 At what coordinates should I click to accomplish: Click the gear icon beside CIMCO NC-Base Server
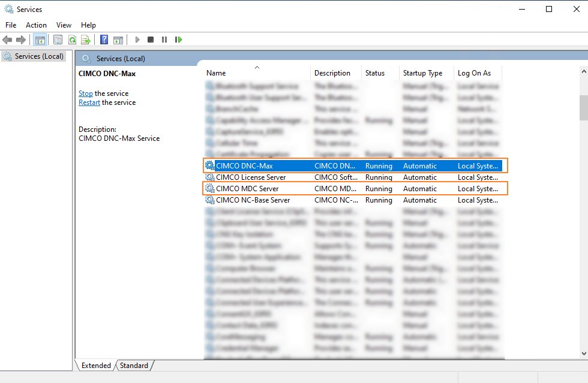[209, 200]
